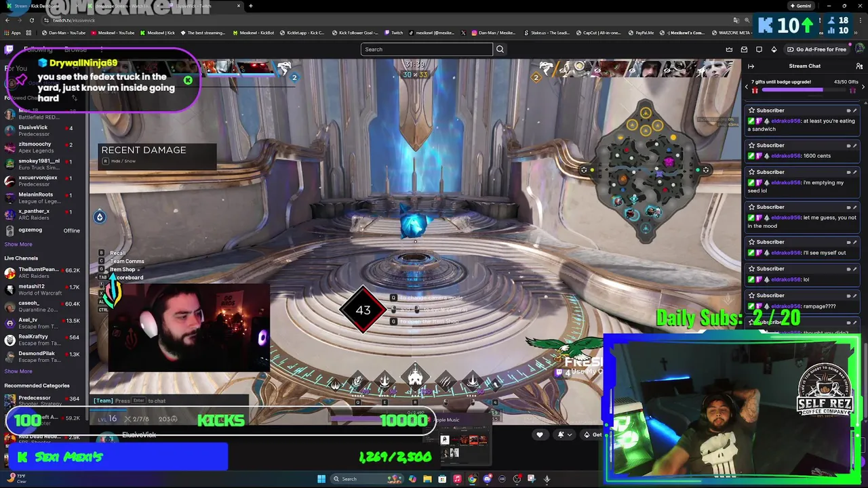
Task: Open the Browse tab
Action: (x=75, y=49)
